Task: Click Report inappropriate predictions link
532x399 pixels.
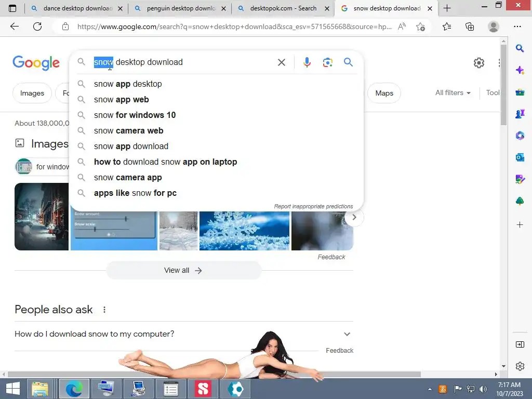Action: click(313, 206)
